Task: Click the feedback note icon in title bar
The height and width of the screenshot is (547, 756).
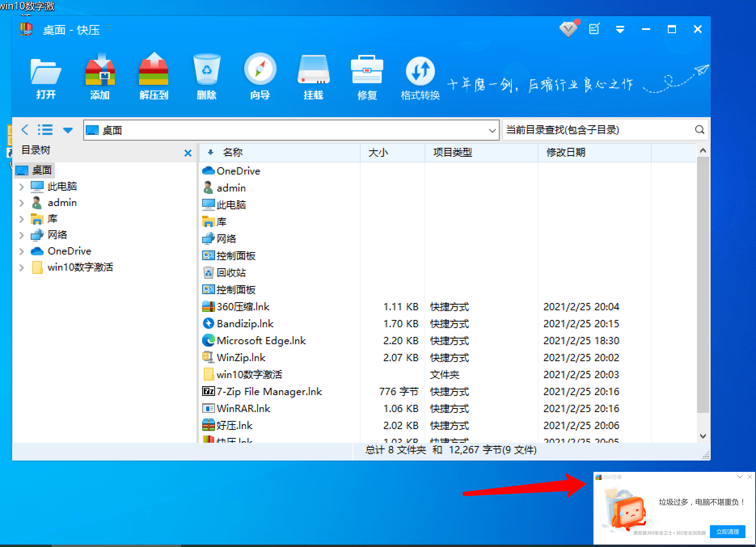Action: pyautogui.click(x=594, y=29)
